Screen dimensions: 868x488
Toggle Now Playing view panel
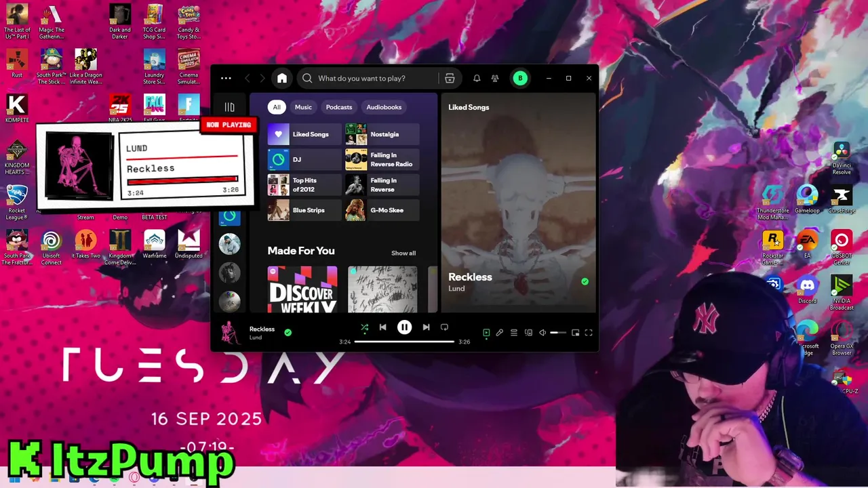[486, 333]
